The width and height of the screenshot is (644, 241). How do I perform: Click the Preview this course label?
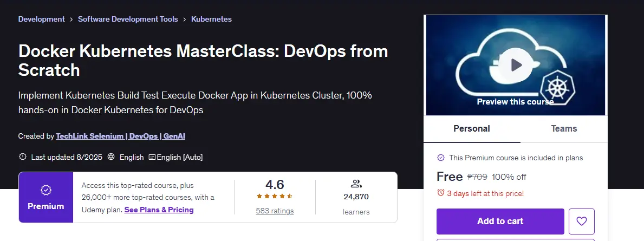(516, 101)
